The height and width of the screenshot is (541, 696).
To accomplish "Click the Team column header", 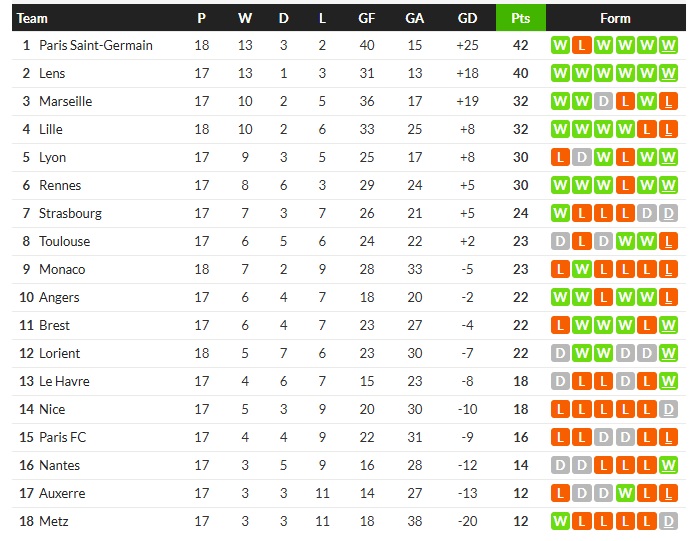I will (33, 18).
